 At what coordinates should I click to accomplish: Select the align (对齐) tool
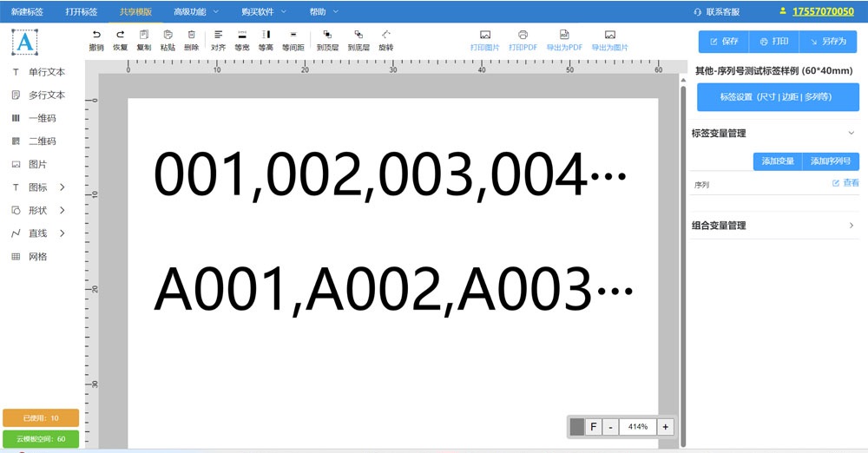[218, 35]
